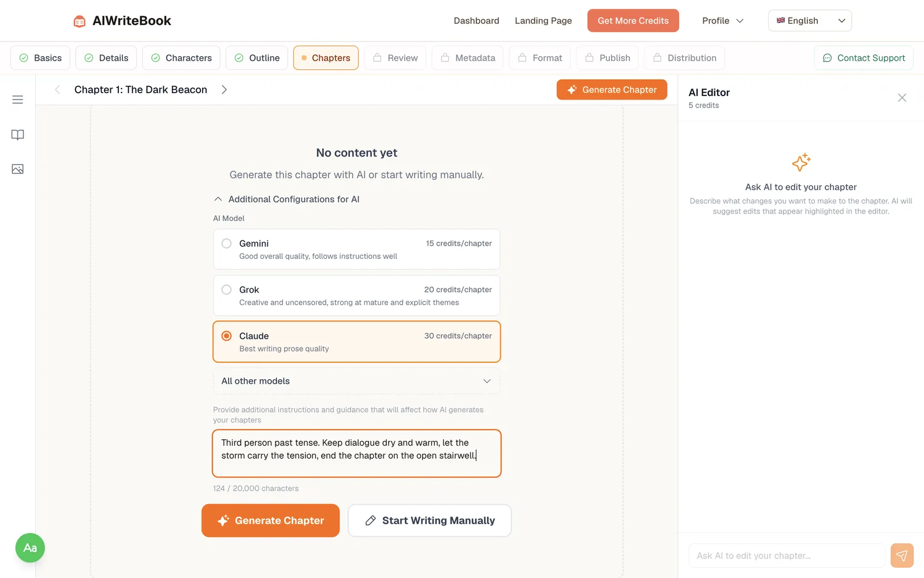Click Start Writing Manually button

(x=430, y=521)
